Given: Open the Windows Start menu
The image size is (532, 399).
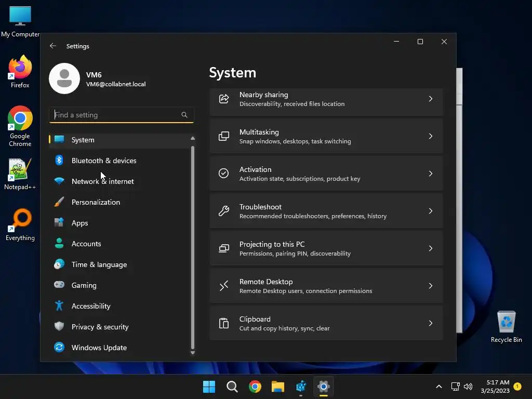Looking at the screenshot, I should [x=209, y=387].
